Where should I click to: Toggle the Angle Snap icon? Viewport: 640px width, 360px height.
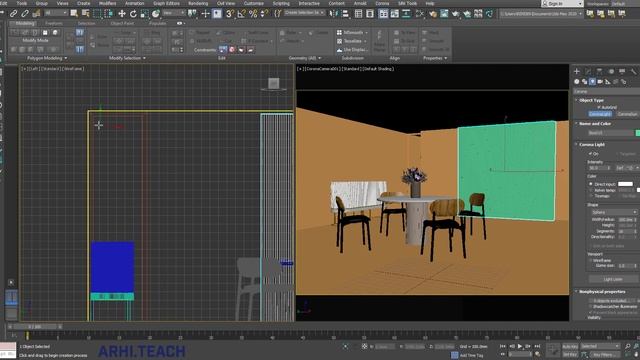(242, 13)
